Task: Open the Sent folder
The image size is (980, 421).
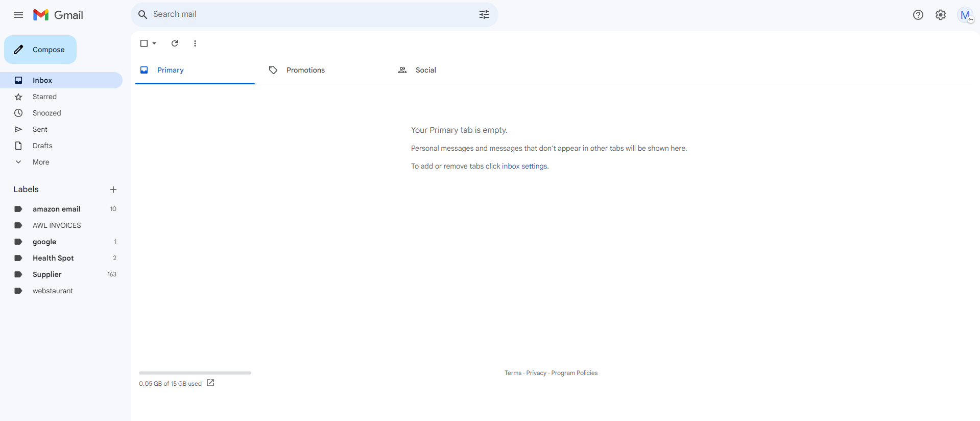Action: pos(61,129)
